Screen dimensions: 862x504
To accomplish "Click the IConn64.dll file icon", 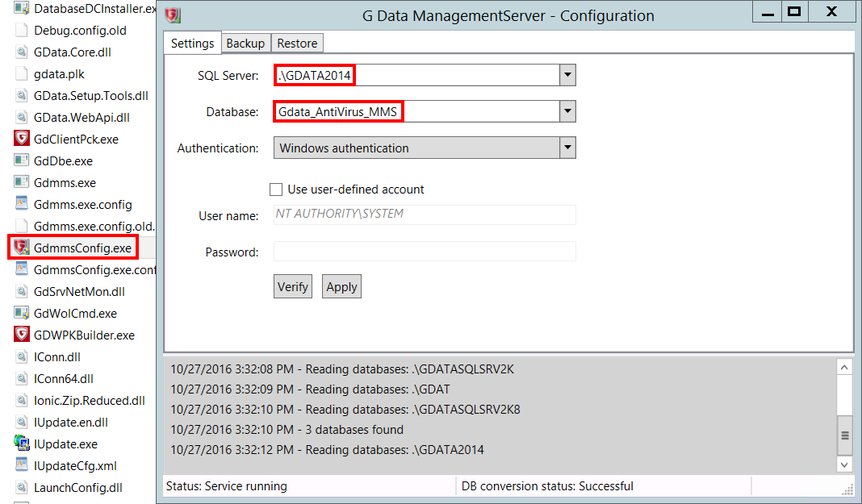I will click(x=22, y=378).
